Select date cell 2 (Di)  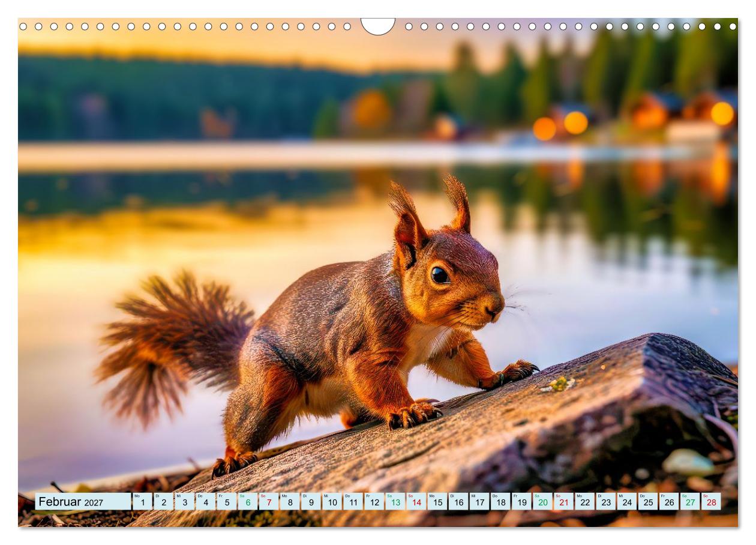(163, 502)
